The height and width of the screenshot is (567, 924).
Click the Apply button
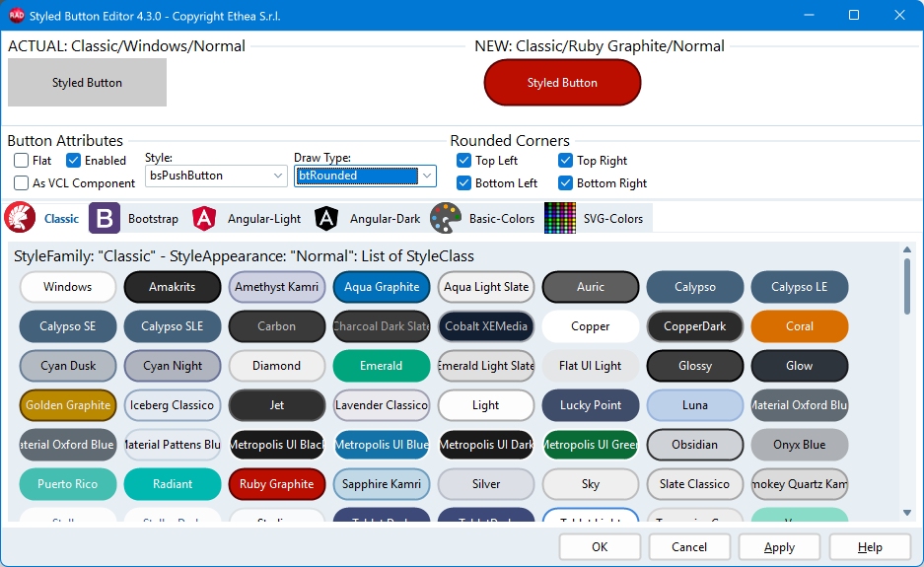click(779, 547)
